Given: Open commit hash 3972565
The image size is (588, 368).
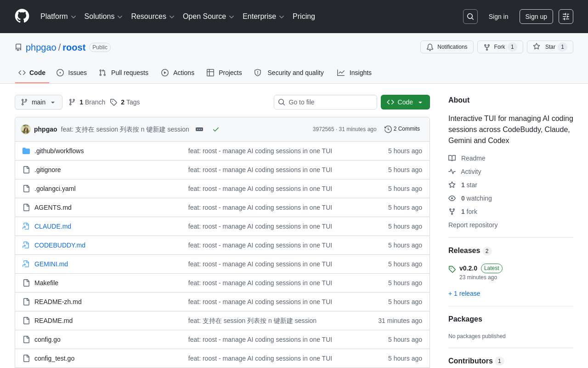Looking at the screenshot, I should (x=323, y=129).
